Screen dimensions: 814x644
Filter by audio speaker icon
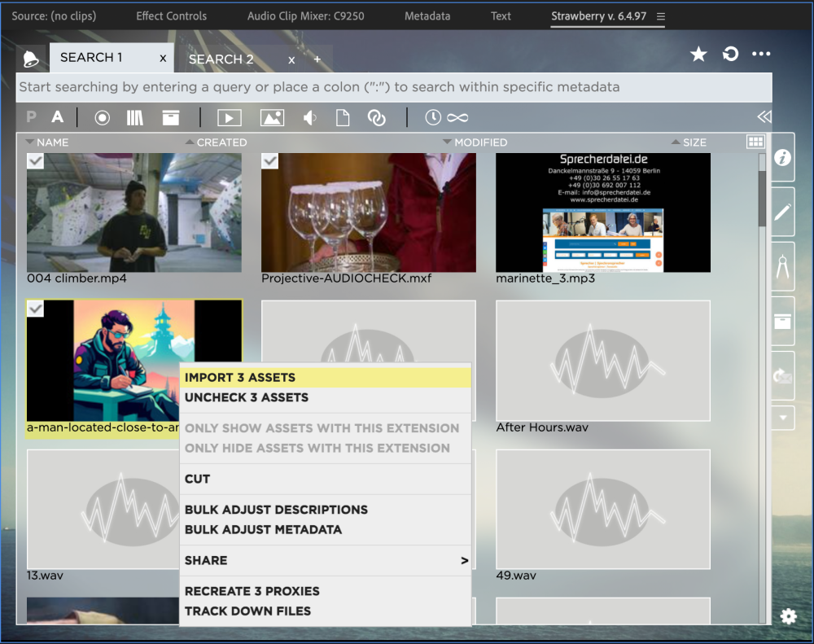coord(309,118)
